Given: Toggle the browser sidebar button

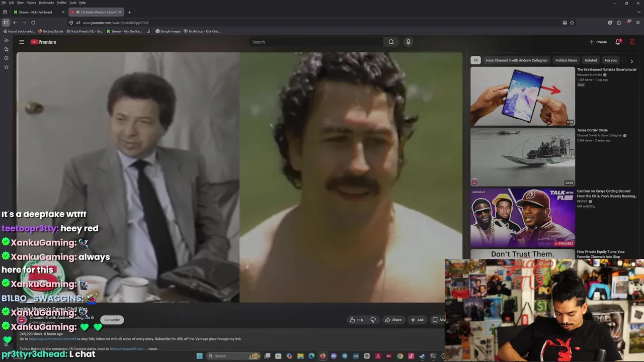Looking at the screenshot, I should pos(6,23).
